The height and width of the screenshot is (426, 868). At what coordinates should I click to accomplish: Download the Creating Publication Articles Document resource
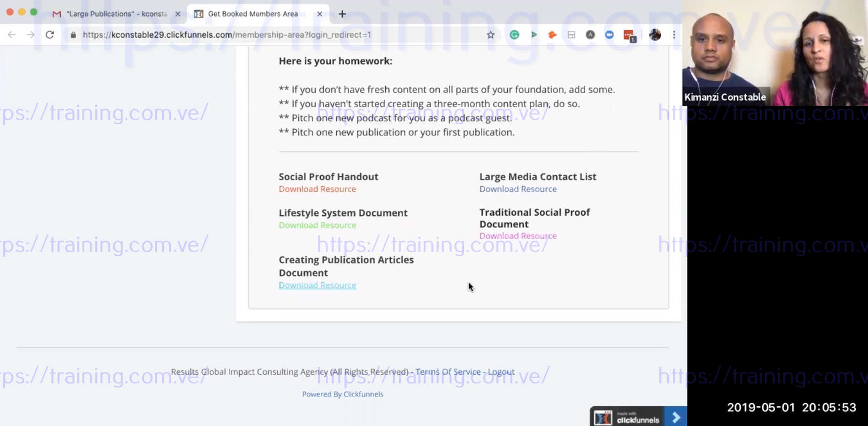tap(317, 285)
